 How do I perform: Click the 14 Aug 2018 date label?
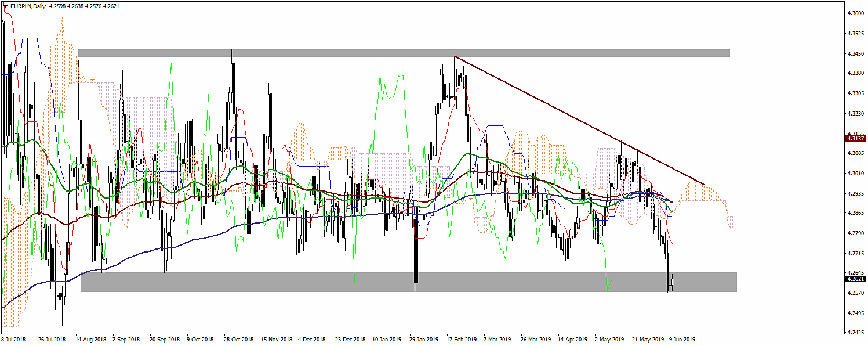[x=90, y=338]
